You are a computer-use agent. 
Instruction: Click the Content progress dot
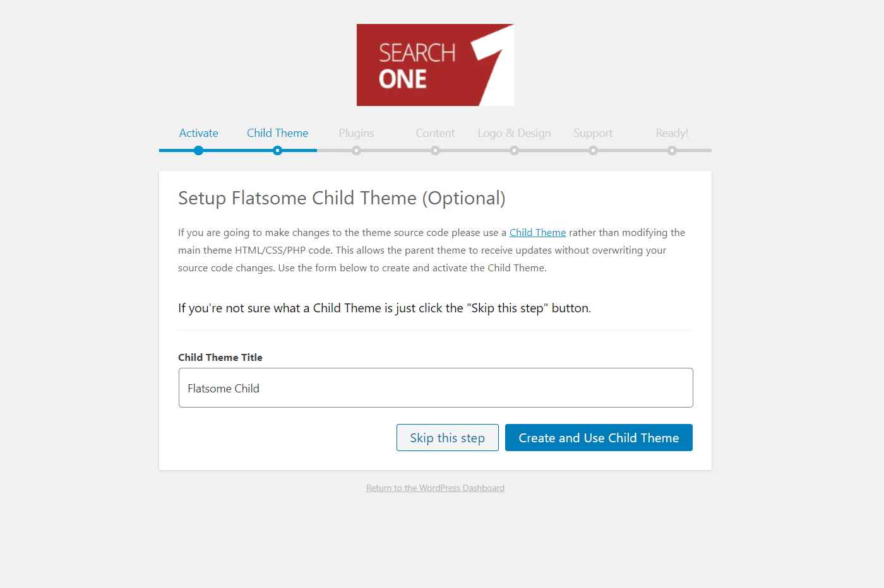(435, 150)
